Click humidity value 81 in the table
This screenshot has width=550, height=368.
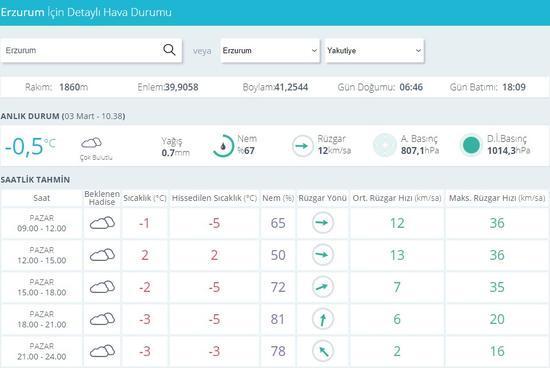pyautogui.click(x=278, y=319)
